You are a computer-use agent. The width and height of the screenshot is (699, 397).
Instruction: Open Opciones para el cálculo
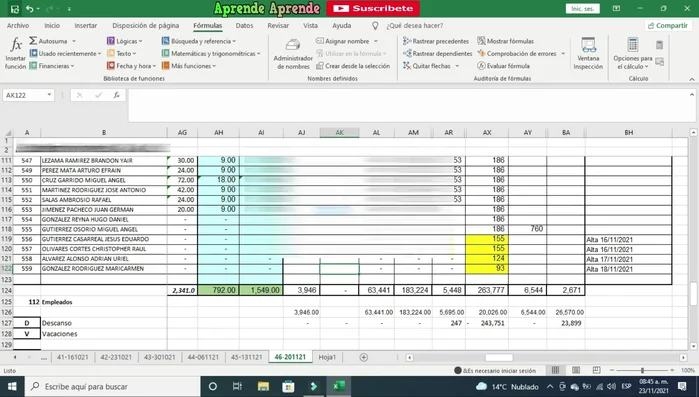pyautogui.click(x=632, y=54)
